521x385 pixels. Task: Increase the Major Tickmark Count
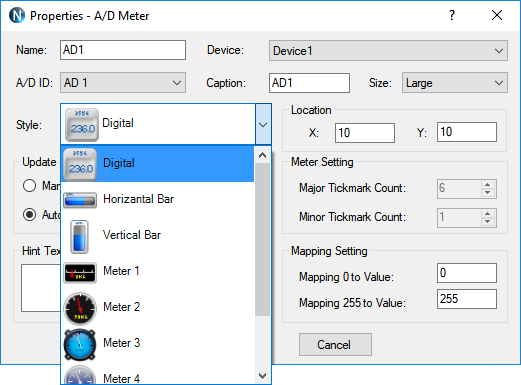coord(488,185)
